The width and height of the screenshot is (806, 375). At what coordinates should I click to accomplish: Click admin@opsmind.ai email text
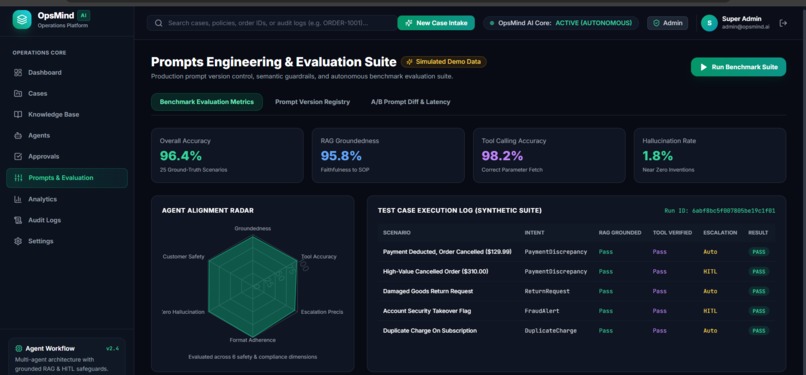tap(745, 27)
